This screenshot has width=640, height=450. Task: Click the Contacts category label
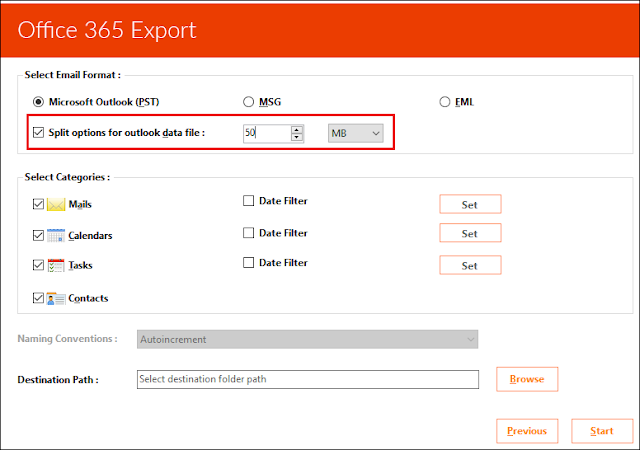88,299
